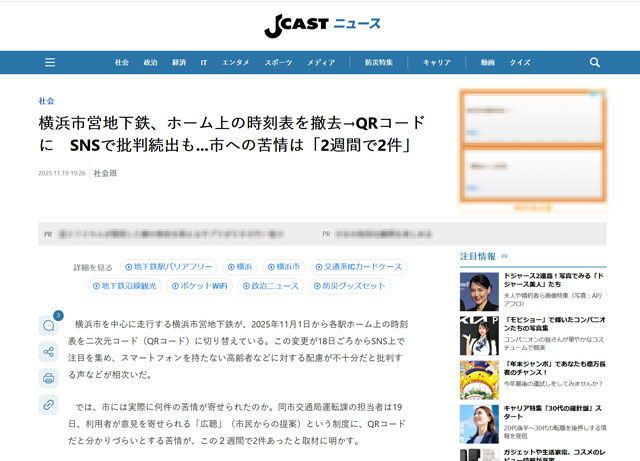Viewport: 640px width, 461px height.
Task: Open the 年末ジャンボ sidebar link
Action: tap(554, 368)
